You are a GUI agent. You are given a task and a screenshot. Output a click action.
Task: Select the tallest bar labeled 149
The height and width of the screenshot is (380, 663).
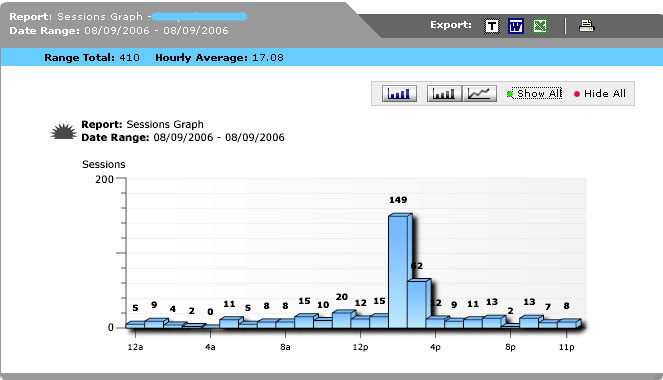click(400, 271)
